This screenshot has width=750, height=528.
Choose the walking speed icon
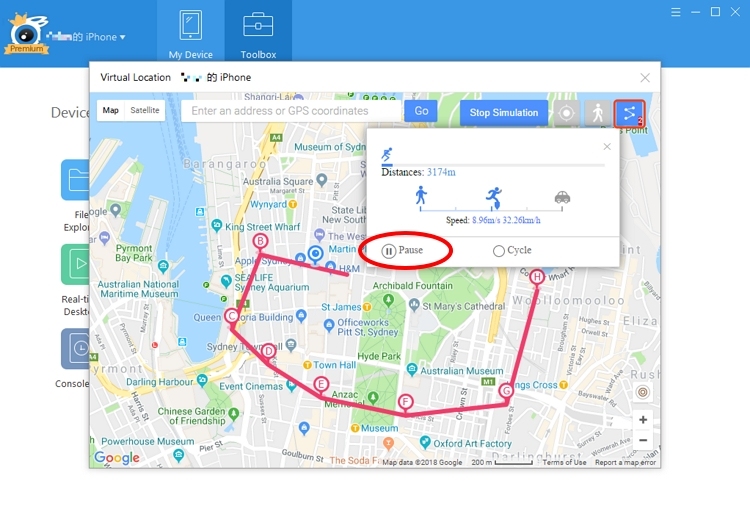click(x=421, y=196)
